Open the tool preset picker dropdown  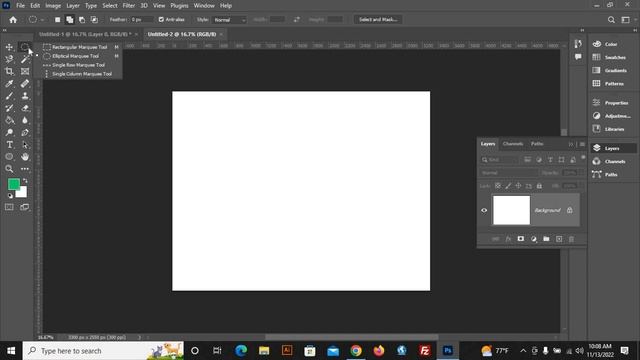click(36, 20)
